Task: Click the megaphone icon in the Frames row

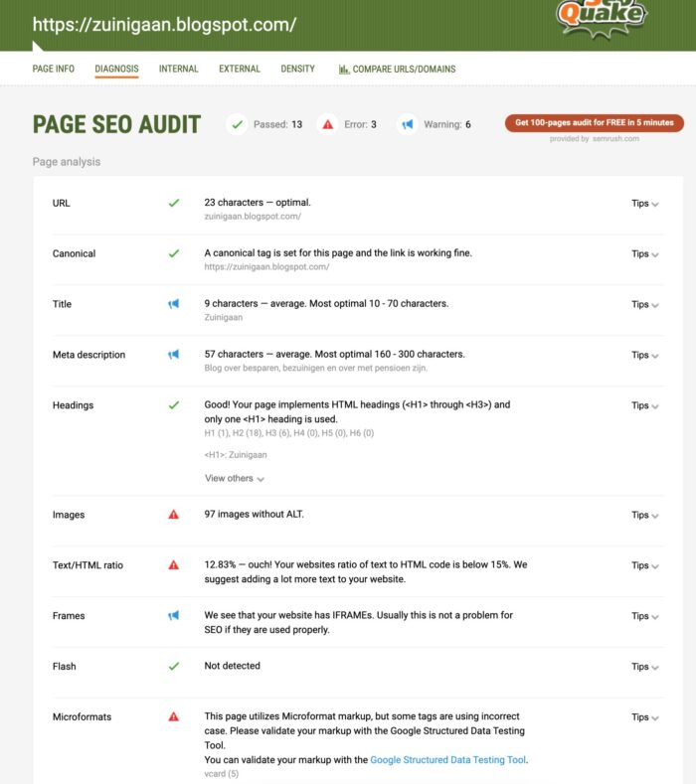Action: (x=174, y=616)
